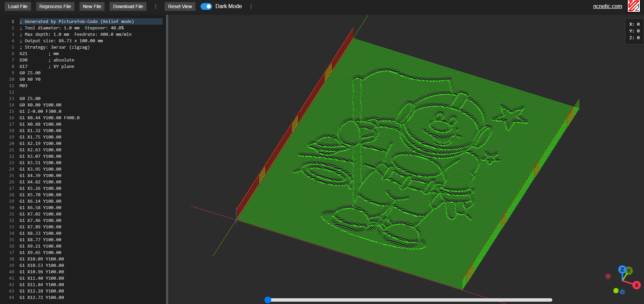Click Download File in the toolbar
The height and width of the screenshot is (304, 644).
pos(128,6)
